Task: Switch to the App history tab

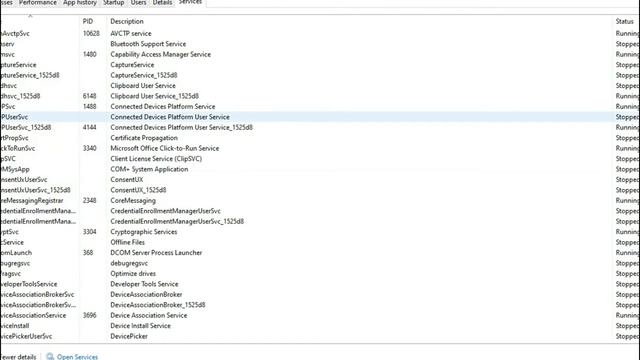Action: pyautogui.click(x=80, y=3)
